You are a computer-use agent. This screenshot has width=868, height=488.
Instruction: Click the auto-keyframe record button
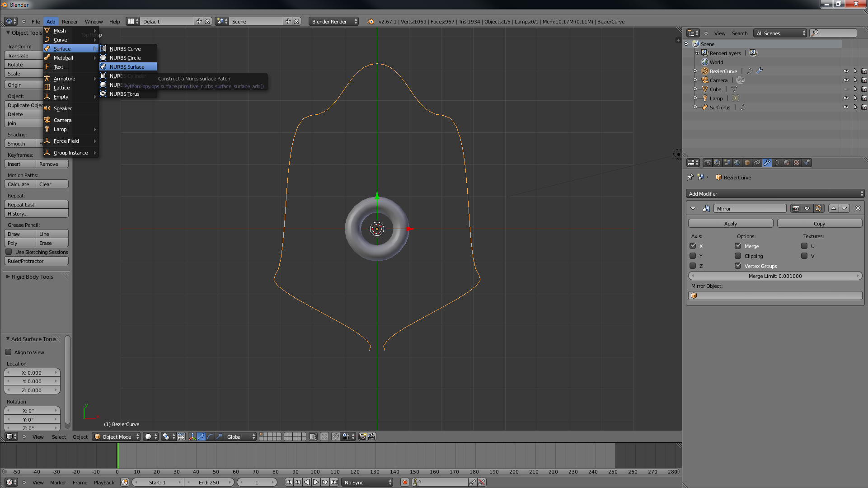[x=405, y=483]
